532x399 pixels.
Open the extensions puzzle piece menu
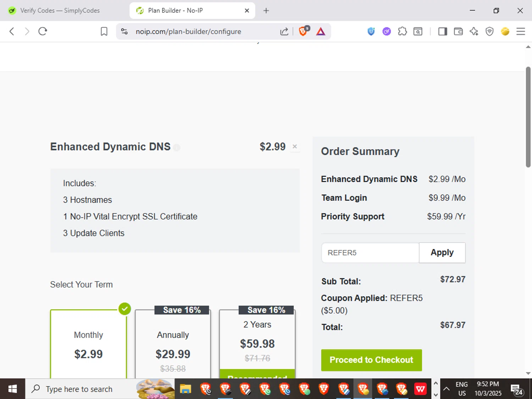tap(403, 32)
